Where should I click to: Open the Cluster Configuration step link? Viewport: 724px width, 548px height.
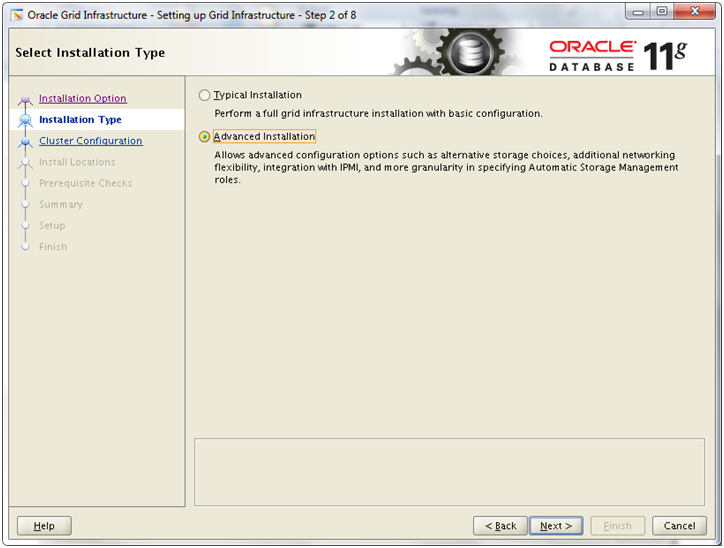pyautogui.click(x=90, y=141)
